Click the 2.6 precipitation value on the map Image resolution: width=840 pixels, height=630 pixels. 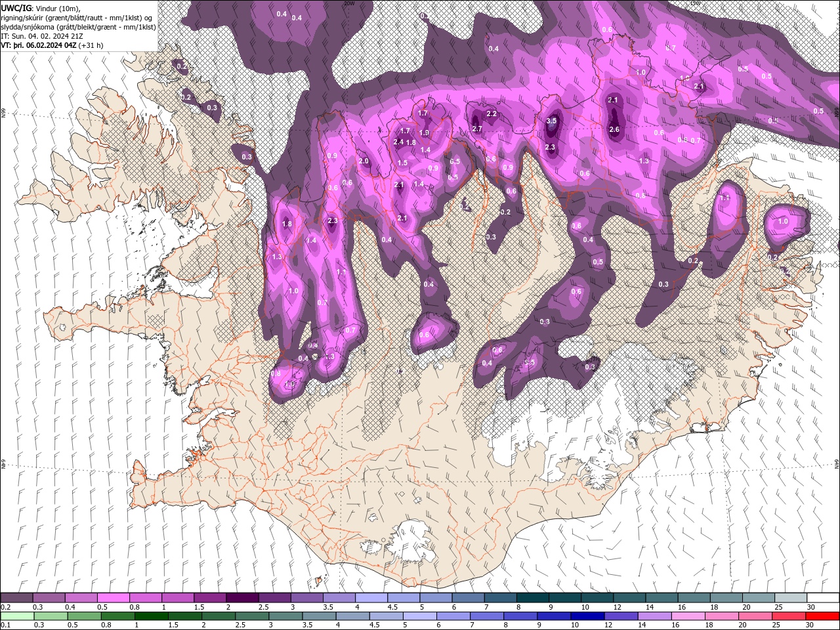(x=614, y=129)
